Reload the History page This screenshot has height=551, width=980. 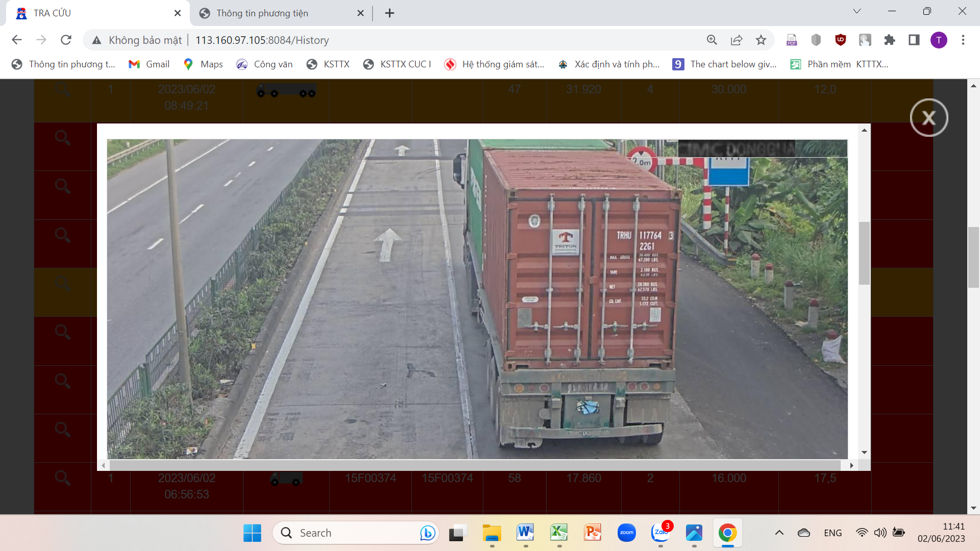pyautogui.click(x=66, y=40)
